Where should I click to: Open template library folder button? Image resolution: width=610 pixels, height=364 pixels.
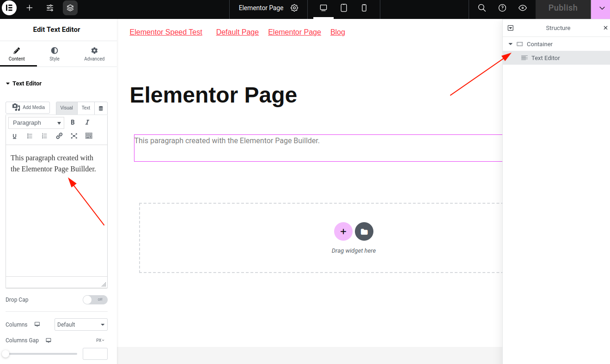tap(364, 231)
